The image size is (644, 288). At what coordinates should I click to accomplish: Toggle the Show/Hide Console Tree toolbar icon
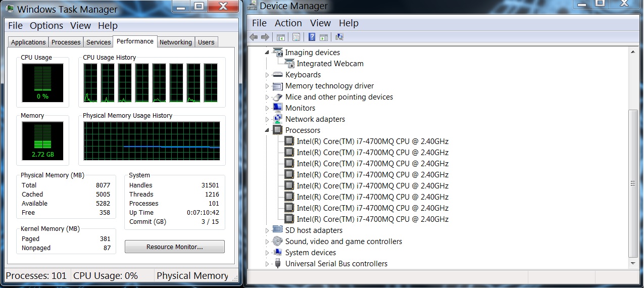[281, 37]
